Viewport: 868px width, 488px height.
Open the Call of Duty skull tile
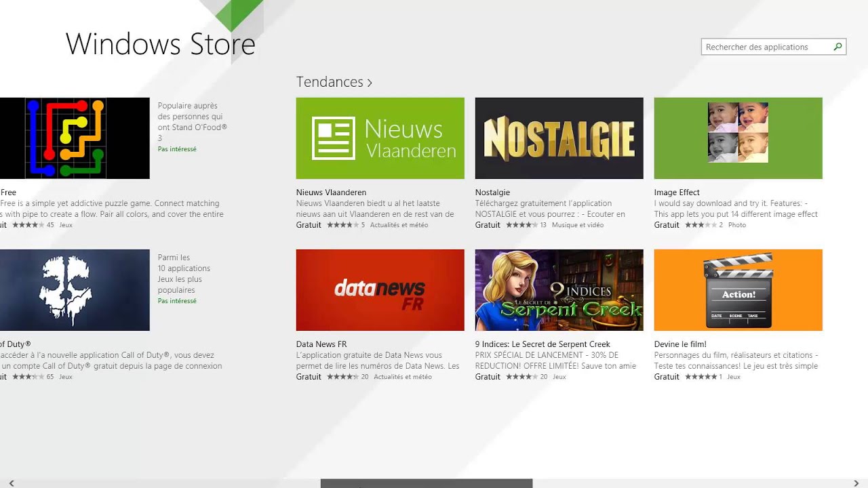coord(75,290)
